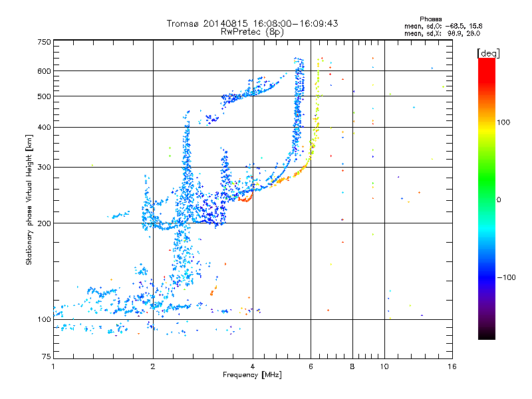Click the plot title 'Tromsø 20140815 16:08:00-16:09:43'
The width and height of the screenshot is (532, 399).
(x=252, y=23)
